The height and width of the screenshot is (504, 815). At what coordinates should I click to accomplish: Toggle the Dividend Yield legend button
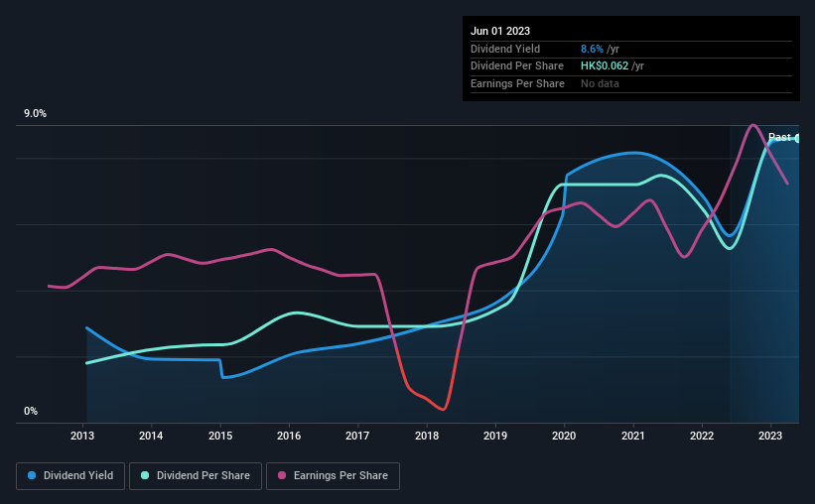click(x=70, y=476)
